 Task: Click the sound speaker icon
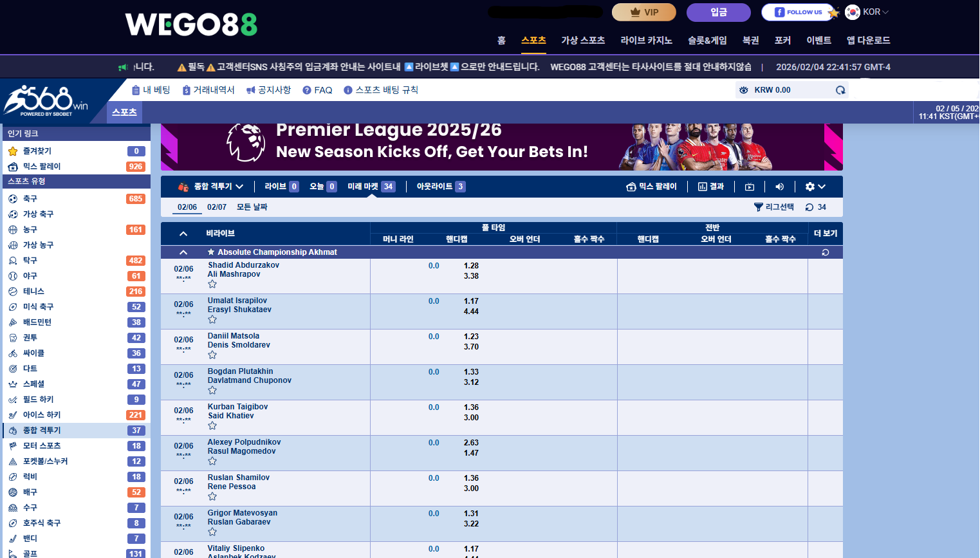[x=779, y=187]
